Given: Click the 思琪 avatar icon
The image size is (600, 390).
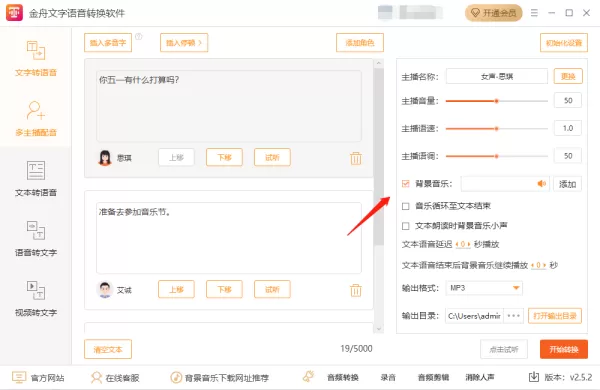Looking at the screenshot, I should click(x=104, y=158).
